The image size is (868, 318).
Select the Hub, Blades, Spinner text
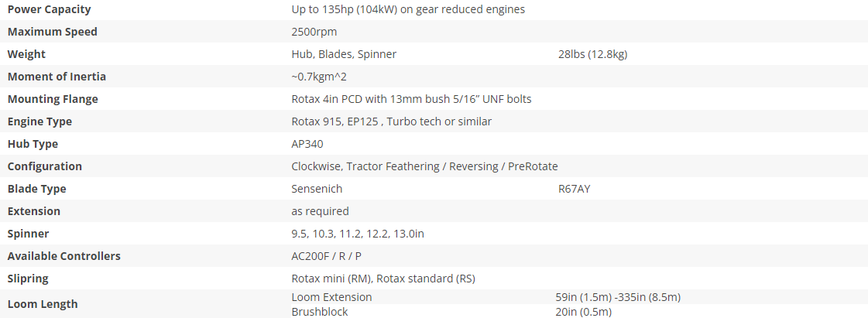tap(344, 54)
